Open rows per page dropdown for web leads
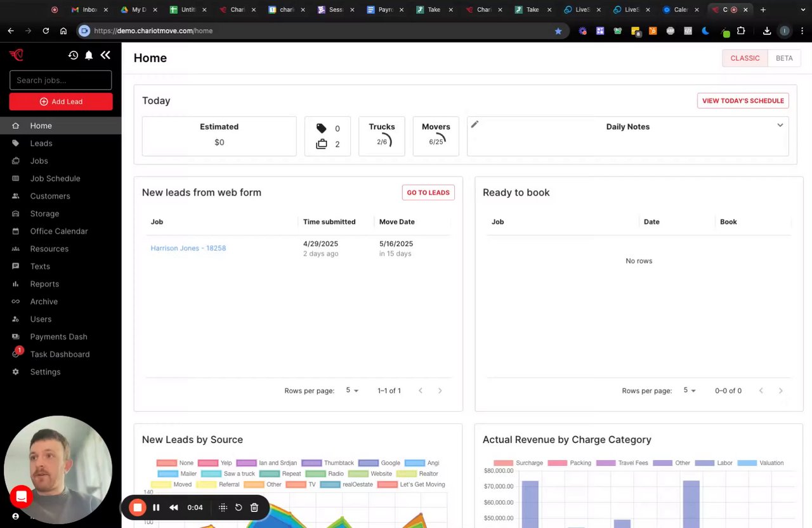The width and height of the screenshot is (812, 528). coord(352,390)
